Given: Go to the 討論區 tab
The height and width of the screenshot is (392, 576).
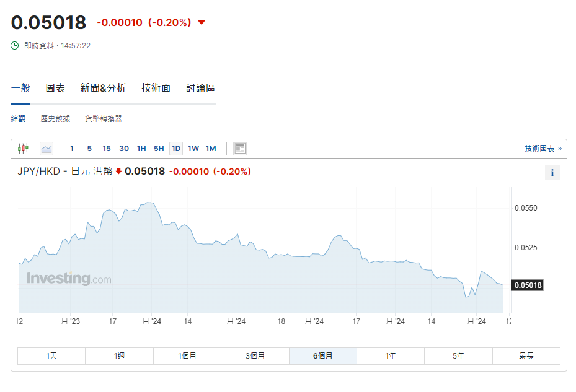Looking at the screenshot, I should click(200, 88).
